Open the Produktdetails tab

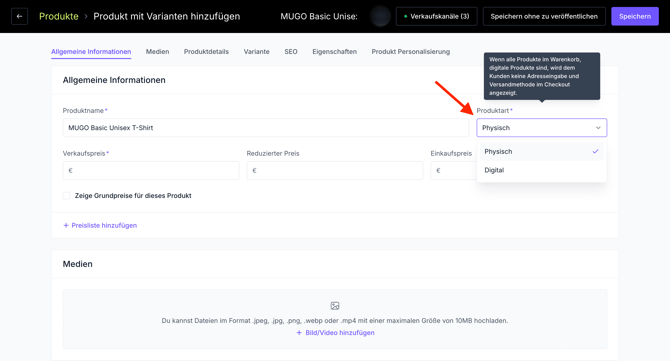[206, 52]
